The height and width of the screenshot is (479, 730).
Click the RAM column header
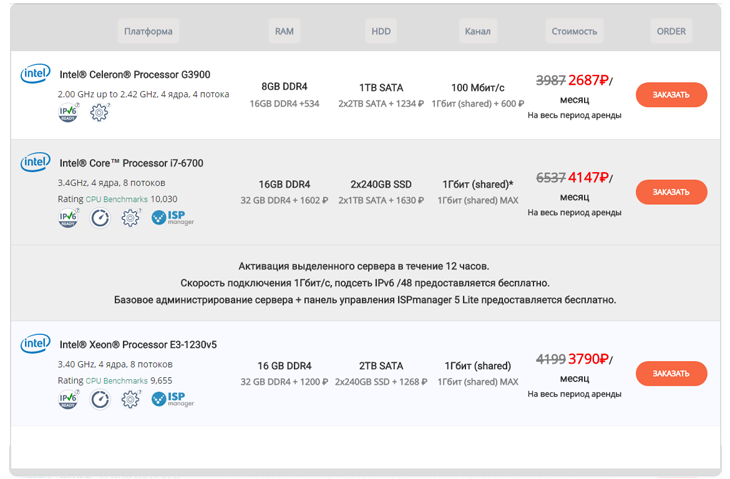click(284, 31)
